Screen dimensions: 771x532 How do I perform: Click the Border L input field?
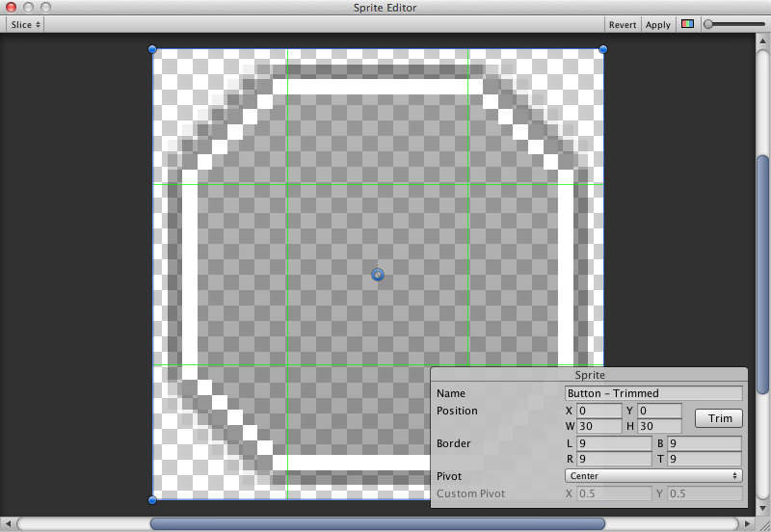[614, 443]
